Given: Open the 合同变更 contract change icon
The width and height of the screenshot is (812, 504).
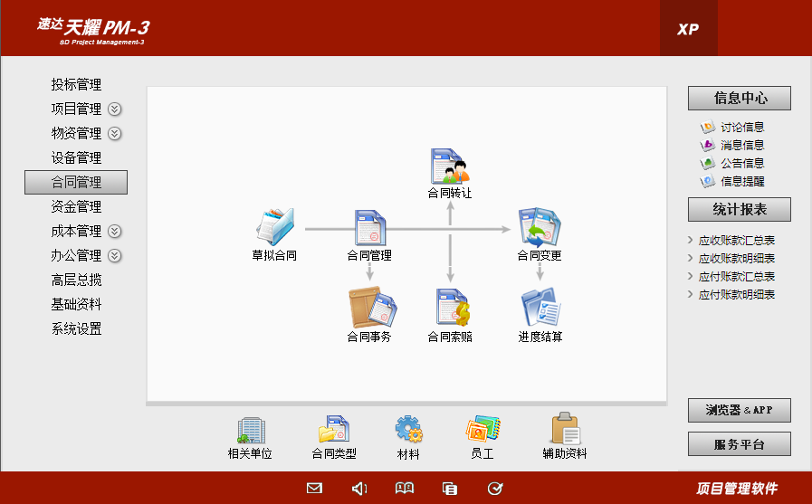Looking at the screenshot, I should (540, 227).
